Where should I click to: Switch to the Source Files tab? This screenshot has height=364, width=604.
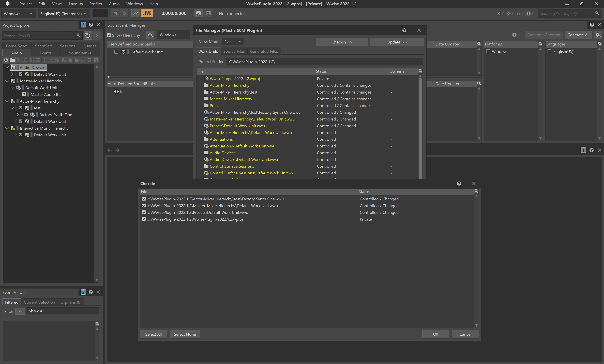tap(234, 51)
